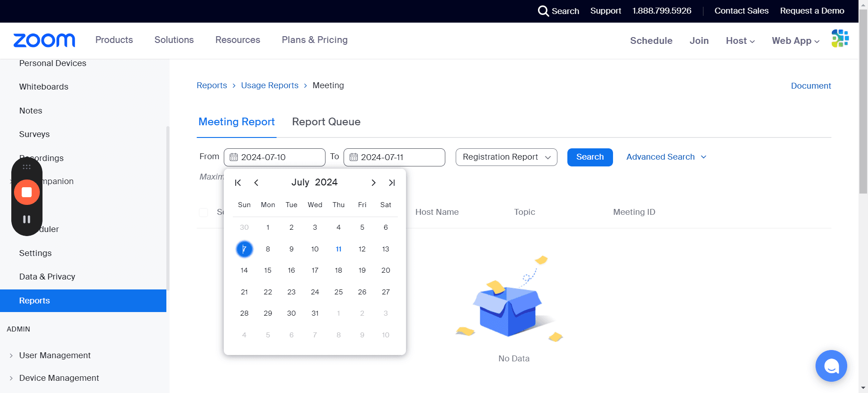868x393 pixels.
Task: Open Reports in the sidebar
Action: (83, 301)
